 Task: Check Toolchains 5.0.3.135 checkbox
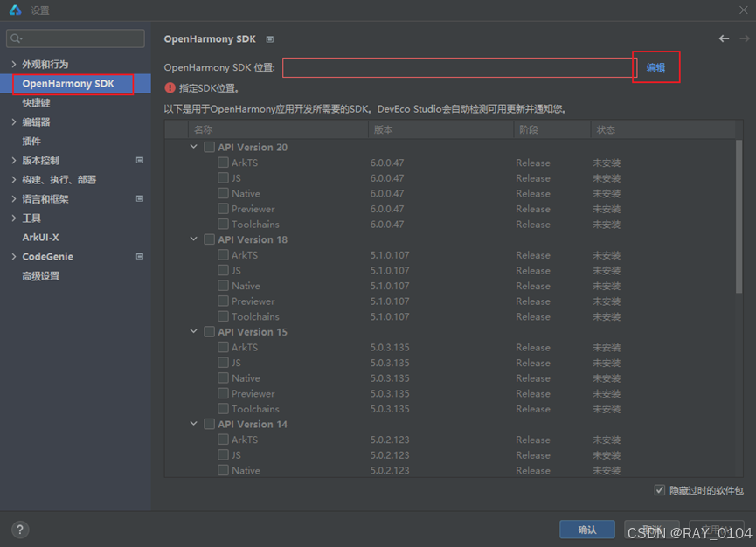(223, 409)
